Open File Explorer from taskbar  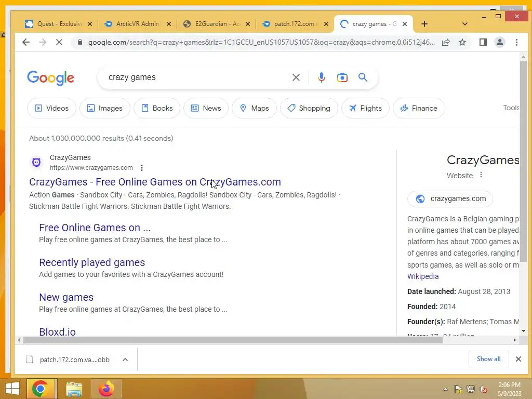coord(74,389)
